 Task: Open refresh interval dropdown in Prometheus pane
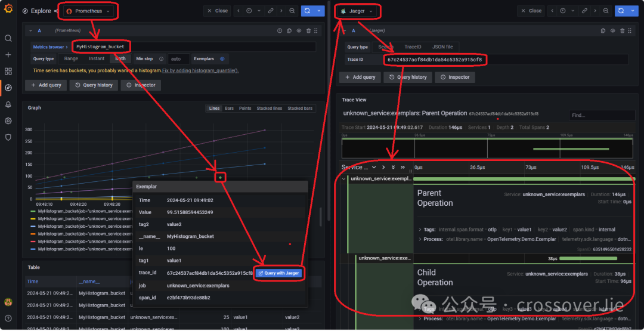[318, 11]
